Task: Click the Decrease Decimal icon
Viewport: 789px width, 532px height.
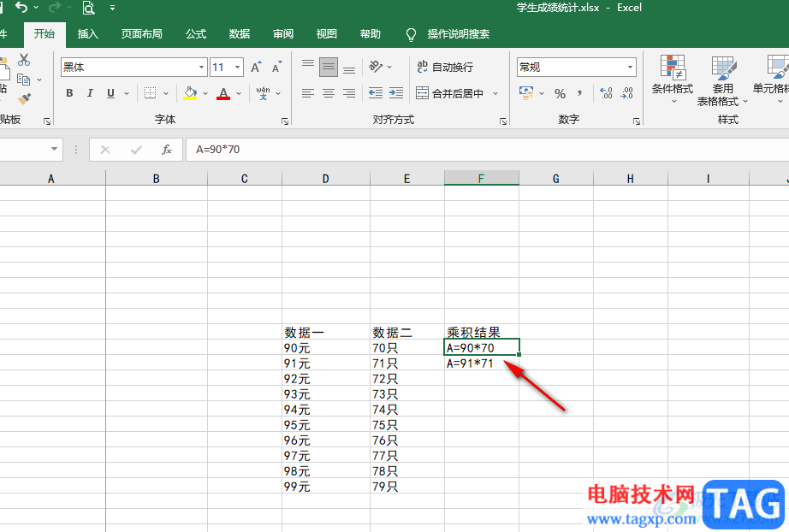Action: (627, 93)
